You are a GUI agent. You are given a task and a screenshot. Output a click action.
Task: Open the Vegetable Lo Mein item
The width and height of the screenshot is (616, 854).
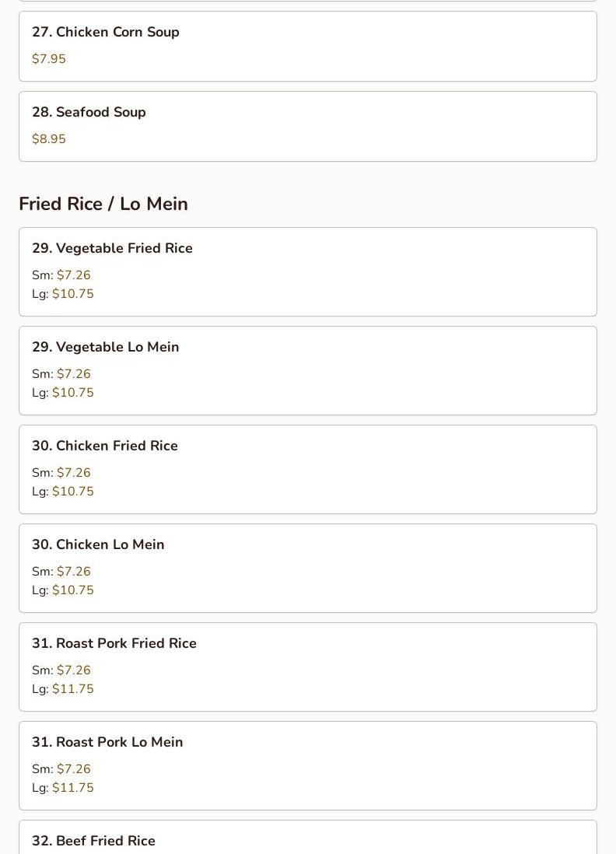[106, 347]
